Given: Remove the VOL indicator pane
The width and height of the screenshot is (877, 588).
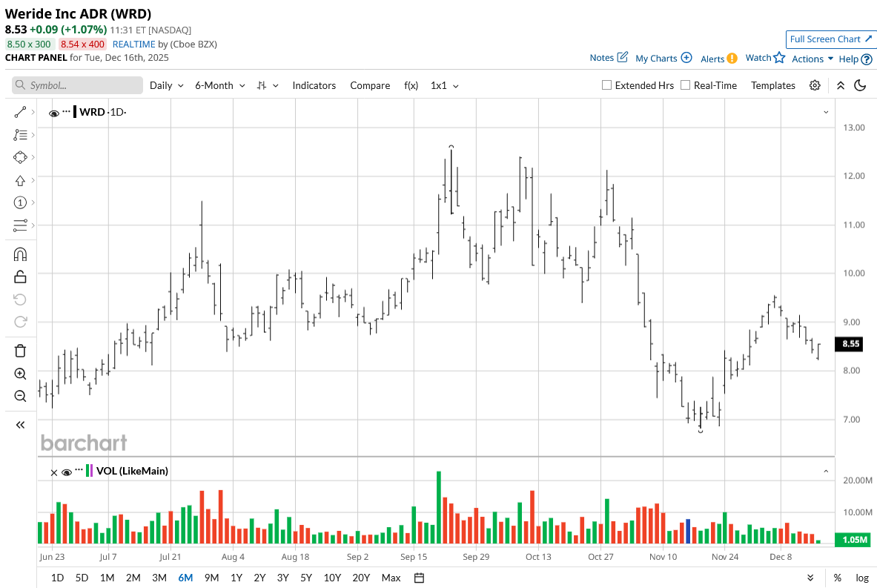Looking at the screenshot, I should coord(53,473).
